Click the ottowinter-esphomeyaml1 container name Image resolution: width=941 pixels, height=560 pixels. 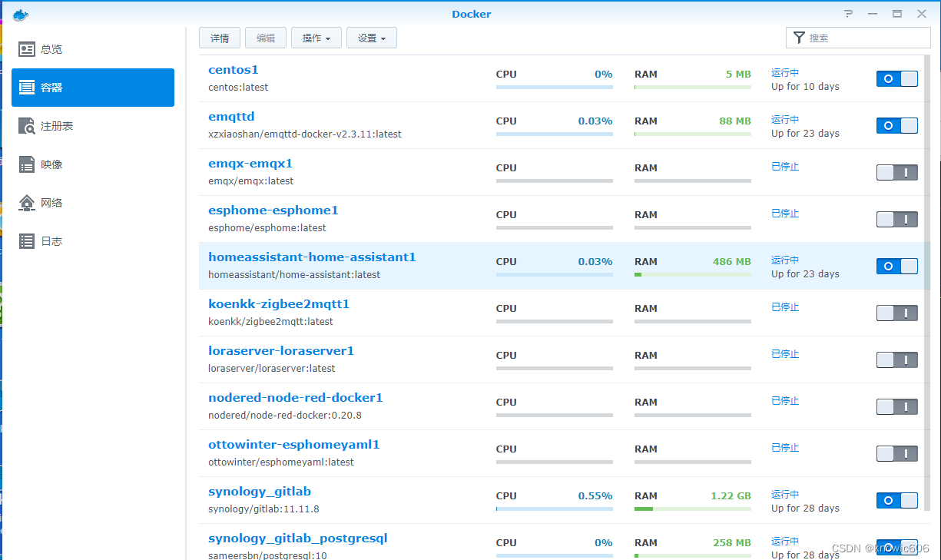click(x=294, y=445)
